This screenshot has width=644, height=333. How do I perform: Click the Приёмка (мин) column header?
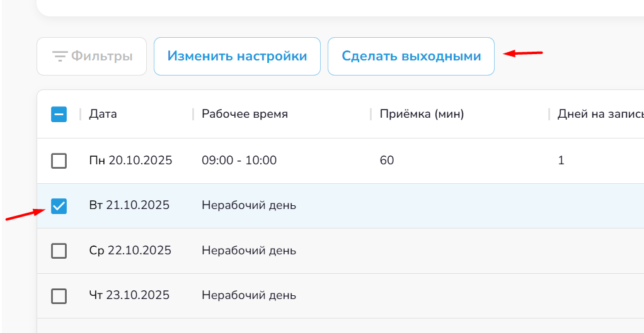[422, 114]
